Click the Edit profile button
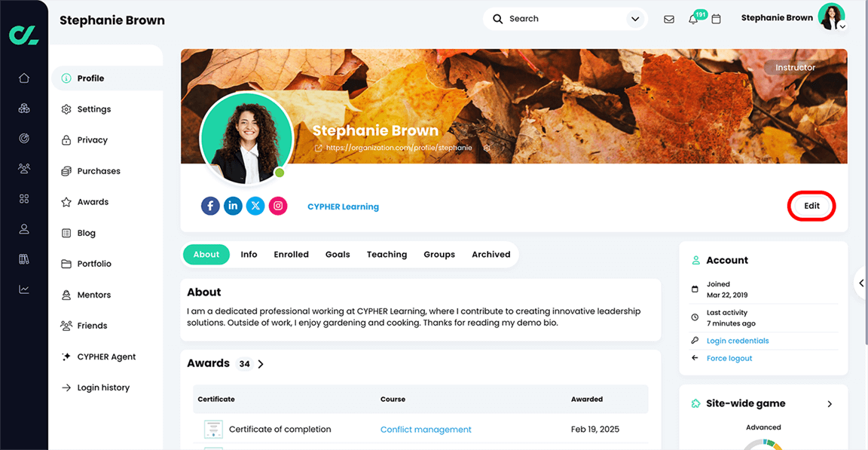This screenshot has height=450, width=868. (x=811, y=206)
